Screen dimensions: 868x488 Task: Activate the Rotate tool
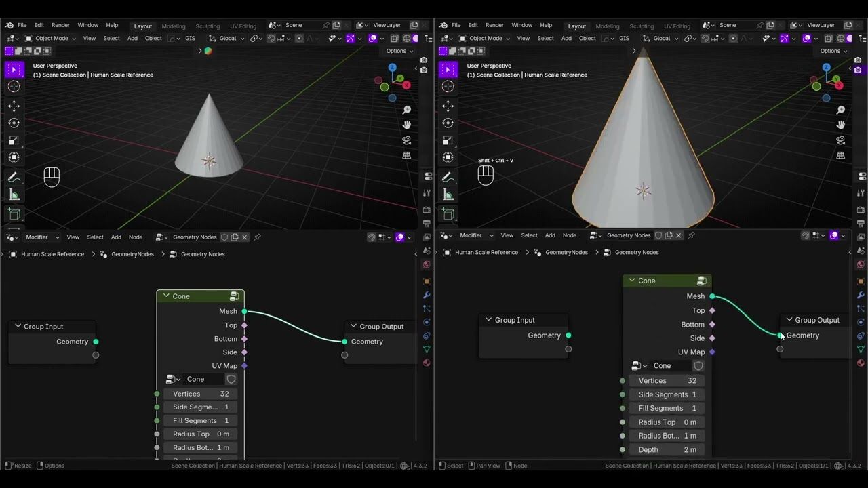(x=14, y=123)
